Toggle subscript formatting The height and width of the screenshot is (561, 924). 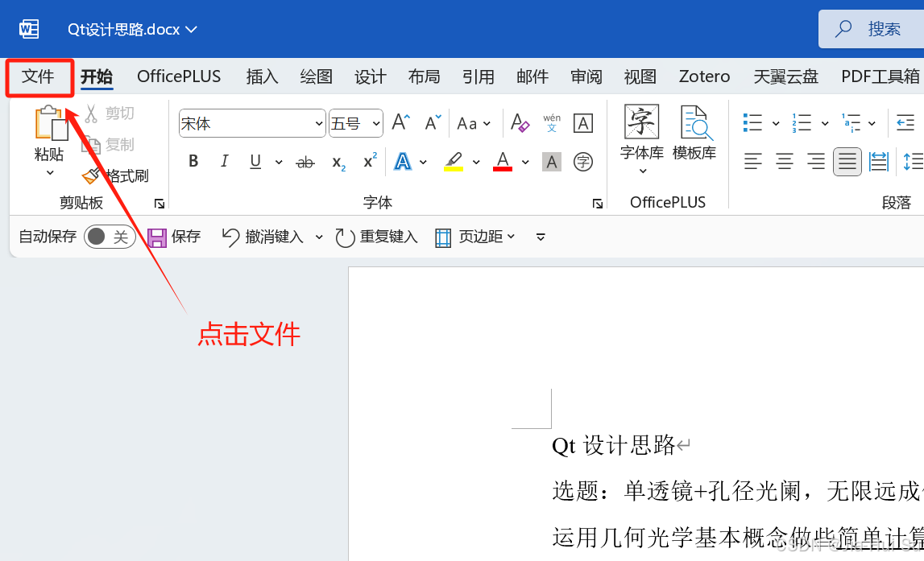click(x=339, y=163)
